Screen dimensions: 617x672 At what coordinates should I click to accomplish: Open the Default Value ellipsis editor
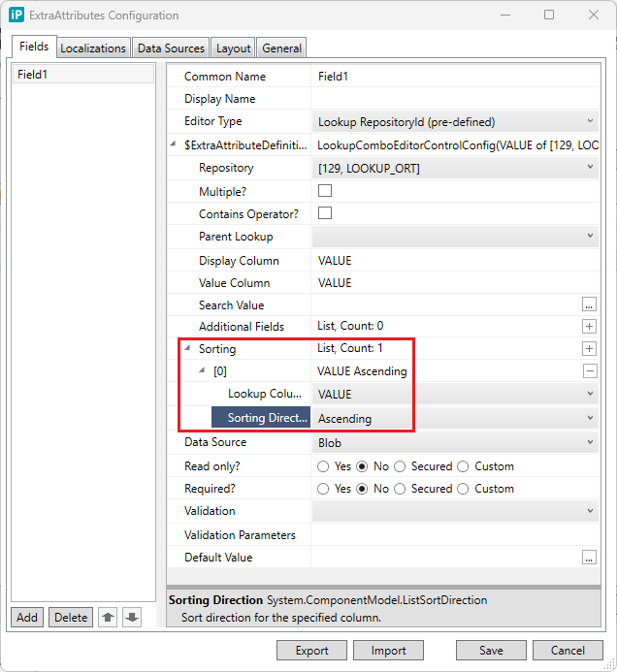coord(589,558)
